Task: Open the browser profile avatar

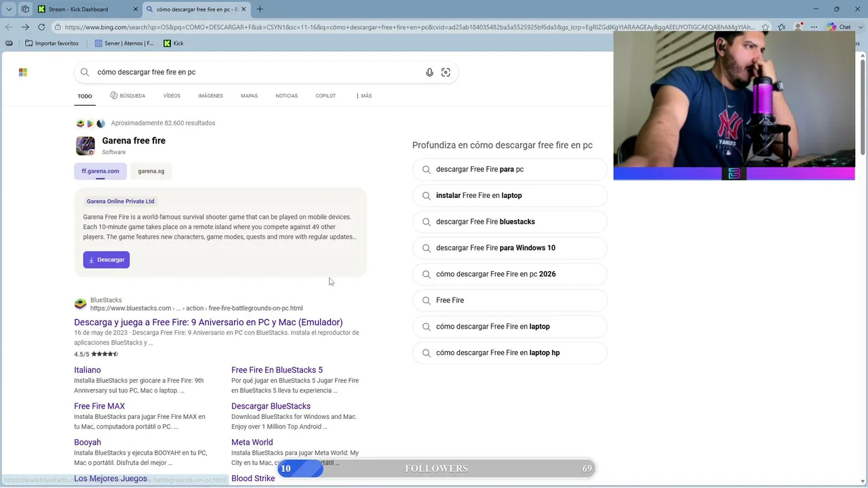Action: [798, 27]
